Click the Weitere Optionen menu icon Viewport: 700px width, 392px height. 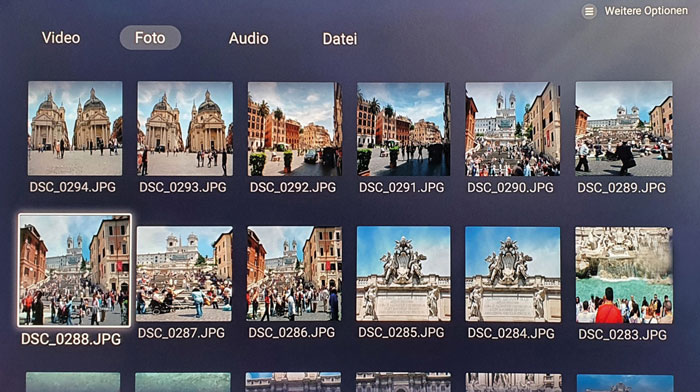pos(589,12)
